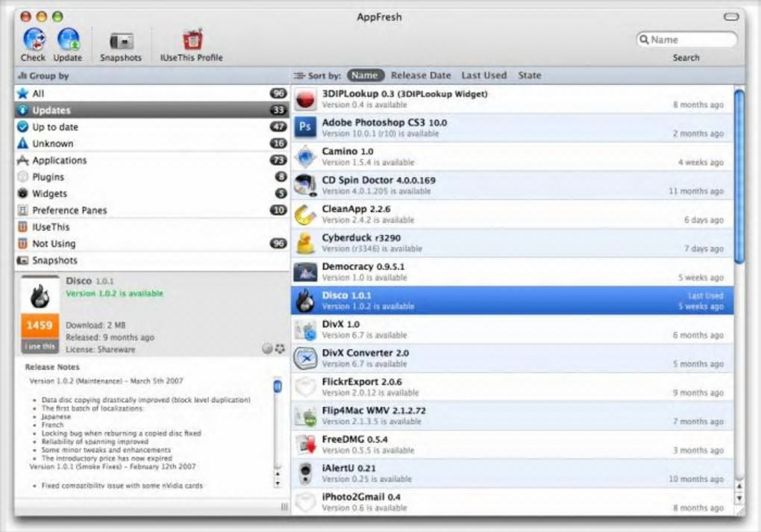
Task: Click the Cyberduck duck icon
Action: click(x=306, y=243)
